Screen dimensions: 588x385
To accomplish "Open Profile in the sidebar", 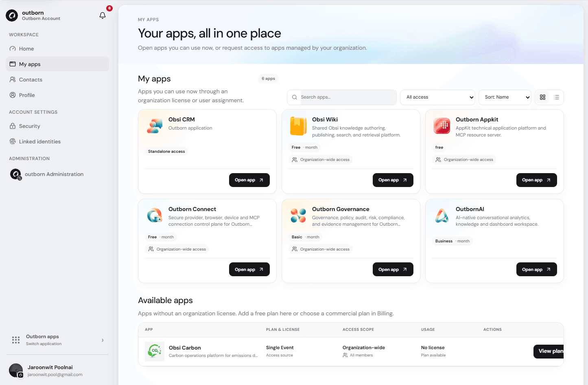I will click(57, 95).
